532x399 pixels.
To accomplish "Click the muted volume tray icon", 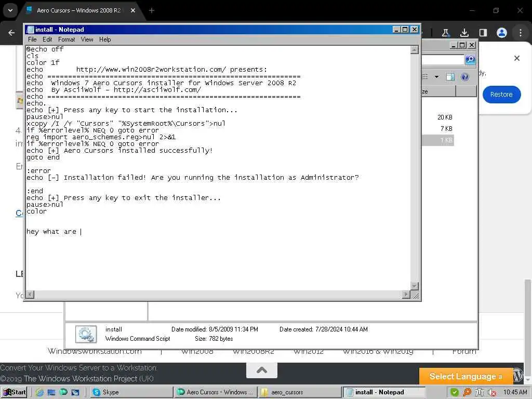I will tap(491, 393).
